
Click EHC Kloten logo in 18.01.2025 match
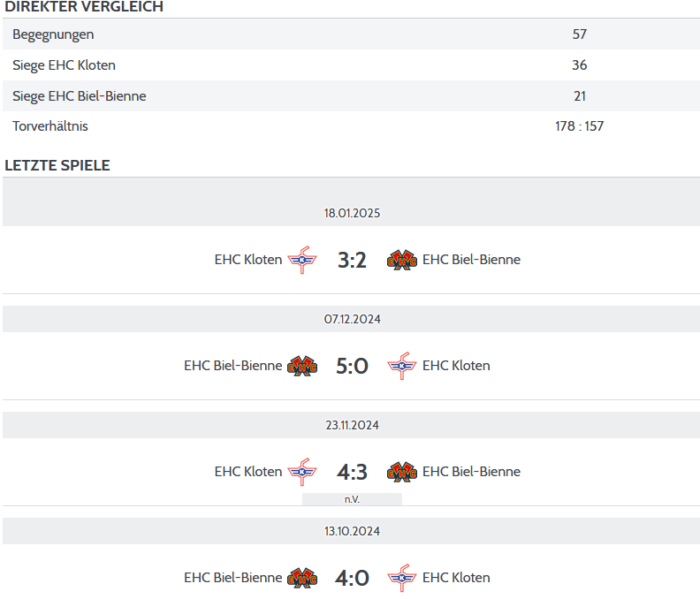point(301,260)
